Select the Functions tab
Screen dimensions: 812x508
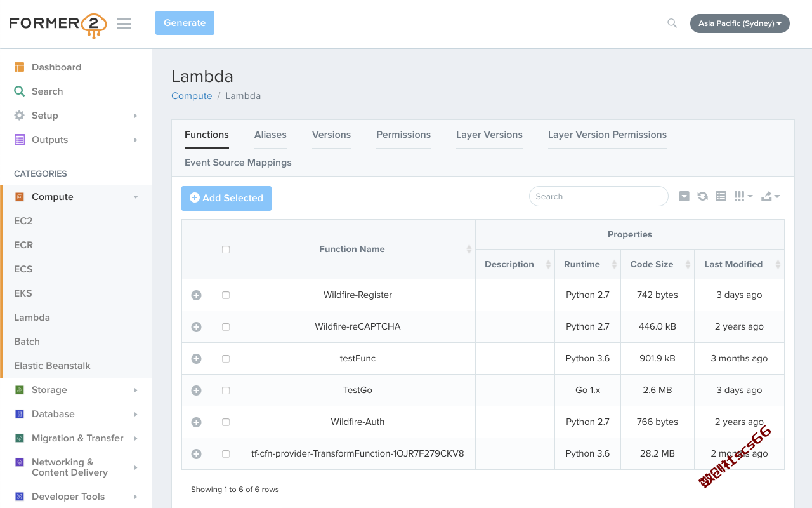(207, 135)
